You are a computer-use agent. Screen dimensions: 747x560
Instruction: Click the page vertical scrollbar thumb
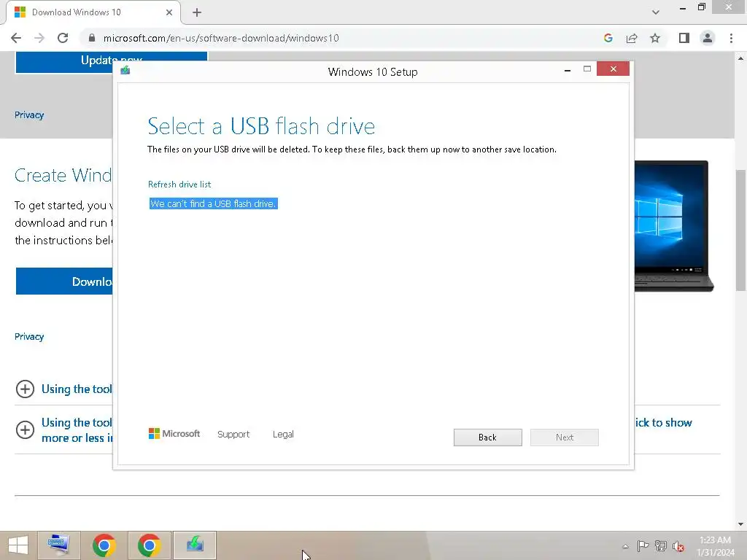(740, 230)
